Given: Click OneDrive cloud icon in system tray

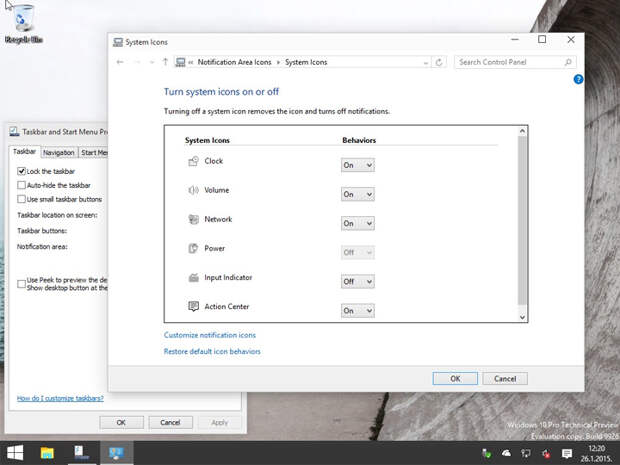Looking at the screenshot, I should tap(507, 453).
